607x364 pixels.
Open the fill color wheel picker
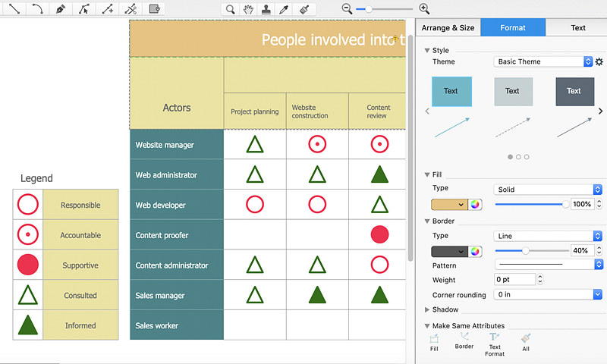pos(476,204)
